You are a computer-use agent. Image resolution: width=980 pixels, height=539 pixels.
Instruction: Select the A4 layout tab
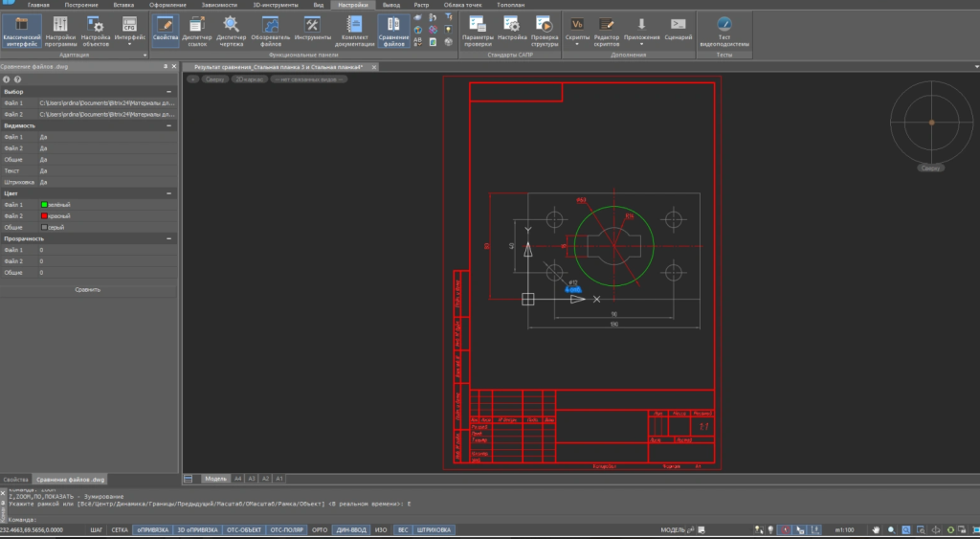pos(238,478)
